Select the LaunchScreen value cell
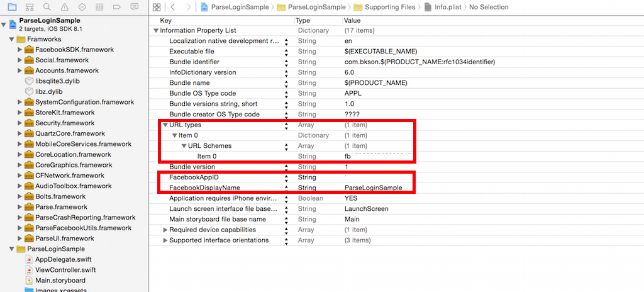Image resolution: width=644 pixels, height=292 pixels. [367, 209]
